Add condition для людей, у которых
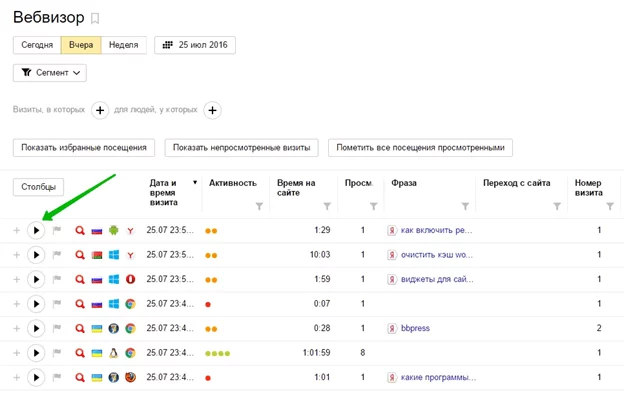 [x=213, y=110]
